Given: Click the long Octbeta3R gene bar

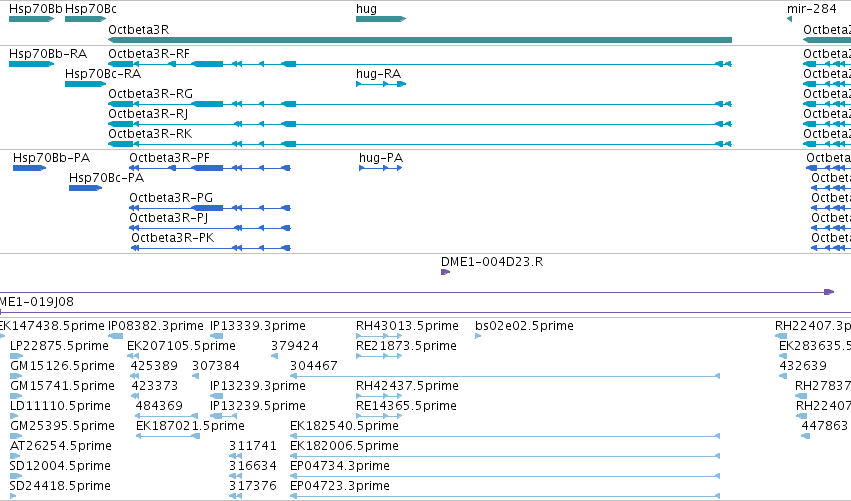Looking at the screenshot, I should click(x=420, y=40).
